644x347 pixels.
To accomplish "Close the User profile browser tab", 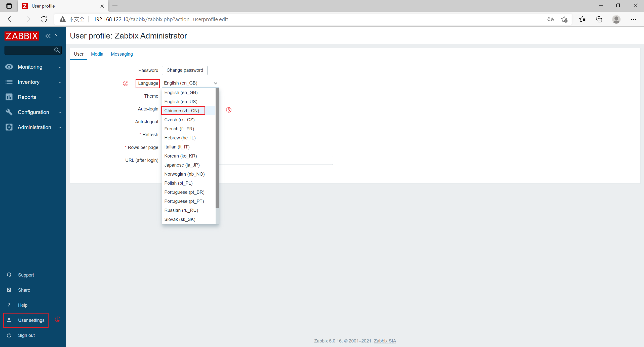I will coord(102,6).
